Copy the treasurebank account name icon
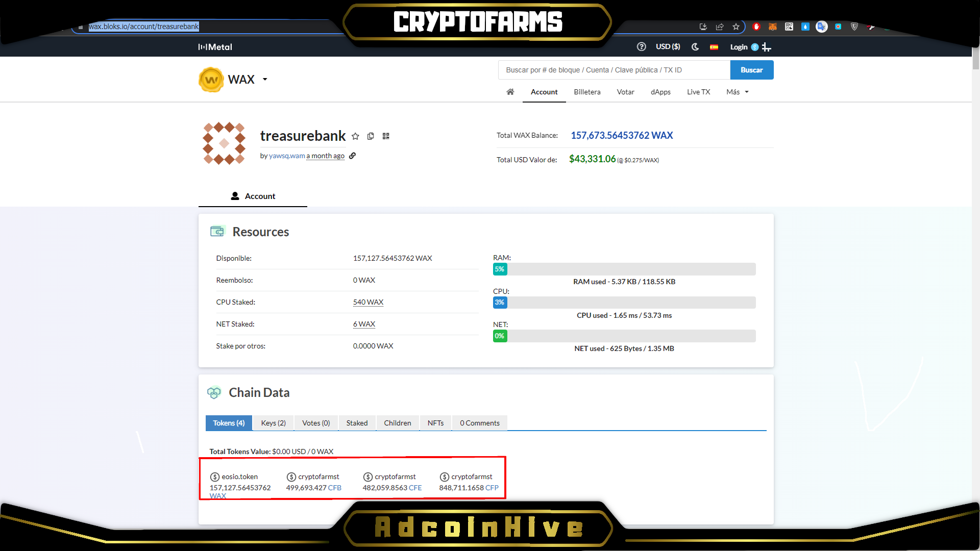The height and width of the screenshot is (551, 980). (x=371, y=136)
